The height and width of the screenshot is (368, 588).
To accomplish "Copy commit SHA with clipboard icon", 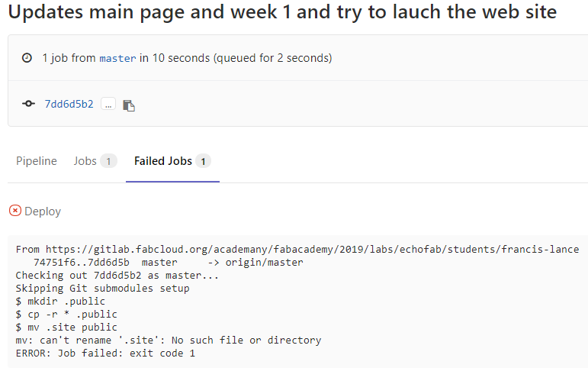I will click(x=129, y=105).
